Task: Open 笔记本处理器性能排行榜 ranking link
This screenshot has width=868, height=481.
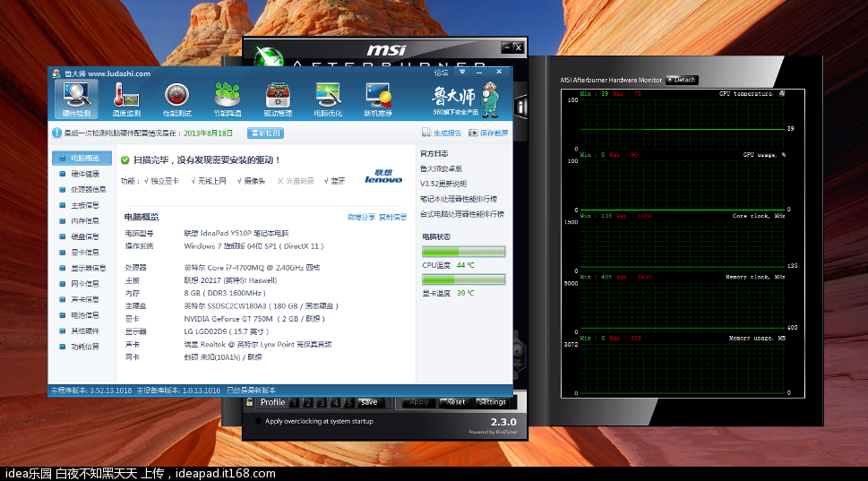Action: point(459,199)
